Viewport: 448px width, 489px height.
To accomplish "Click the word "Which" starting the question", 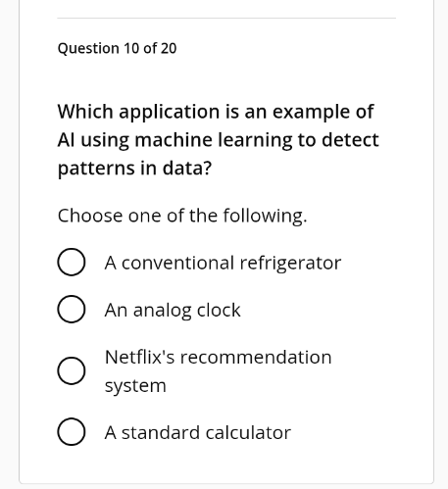I will pos(85,112).
